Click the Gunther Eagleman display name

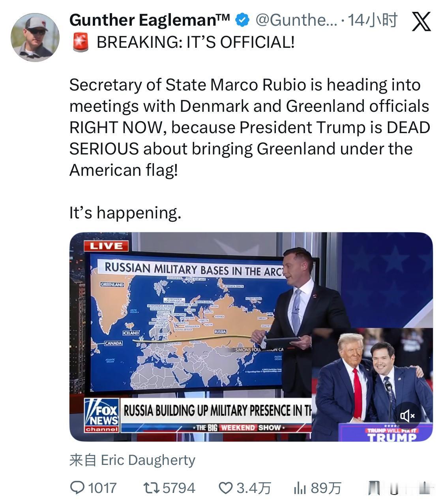pyautogui.click(x=150, y=20)
